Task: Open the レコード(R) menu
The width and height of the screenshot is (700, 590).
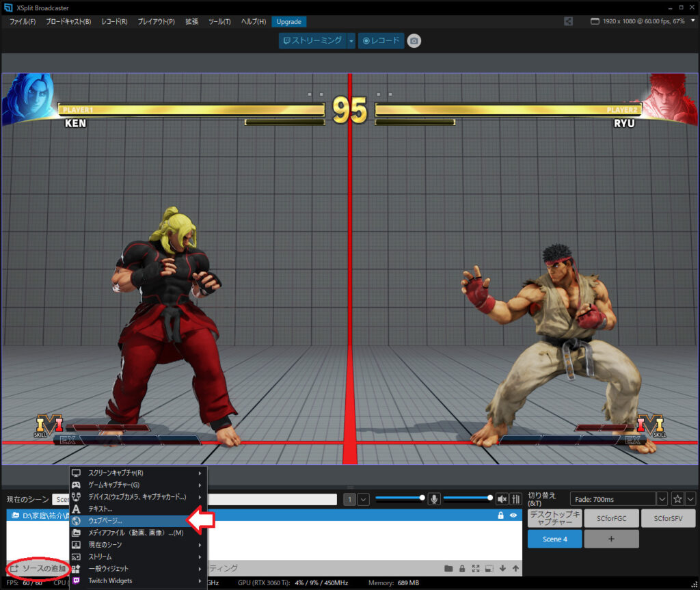Action: [114, 21]
